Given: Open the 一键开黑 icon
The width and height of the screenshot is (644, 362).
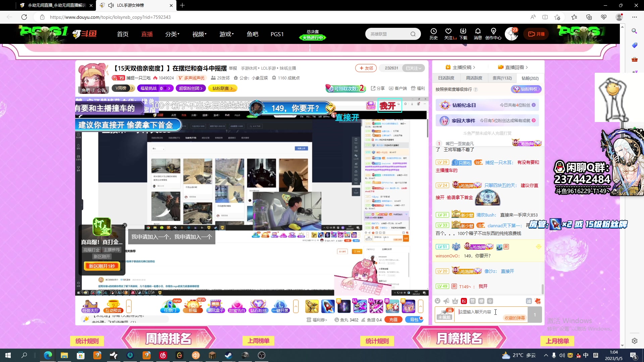Looking at the screenshot, I should (x=280, y=306).
